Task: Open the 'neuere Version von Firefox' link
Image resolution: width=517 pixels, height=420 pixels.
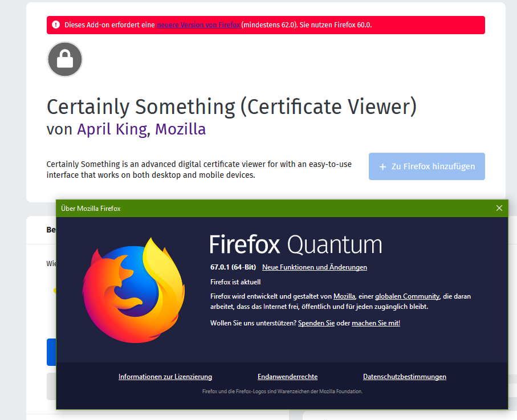Action: click(198, 25)
